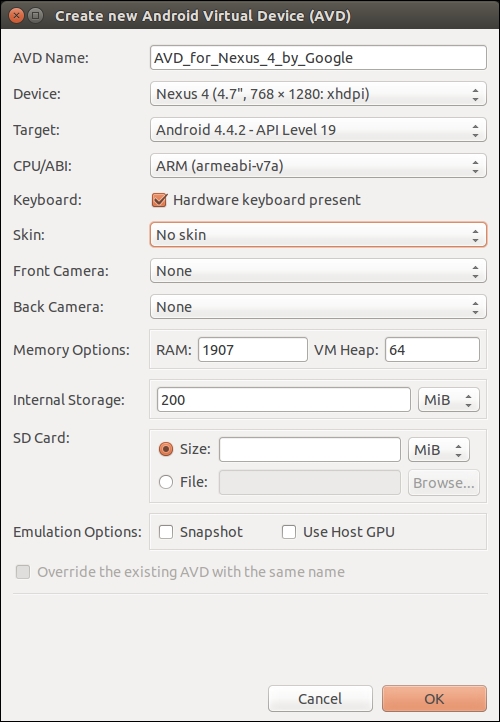Expand the Front Camera dropdown
The height and width of the screenshot is (722, 500).
[x=318, y=271]
